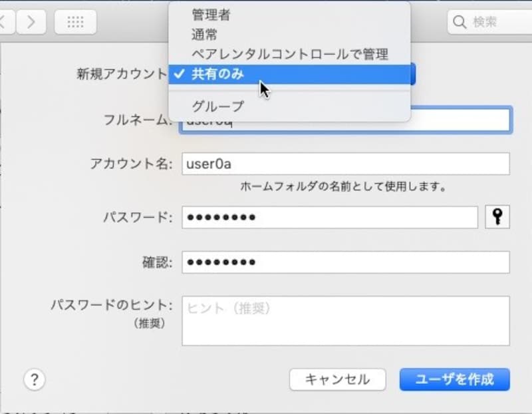
Task: Click the キャンセル button
Action: tap(337, 379)
